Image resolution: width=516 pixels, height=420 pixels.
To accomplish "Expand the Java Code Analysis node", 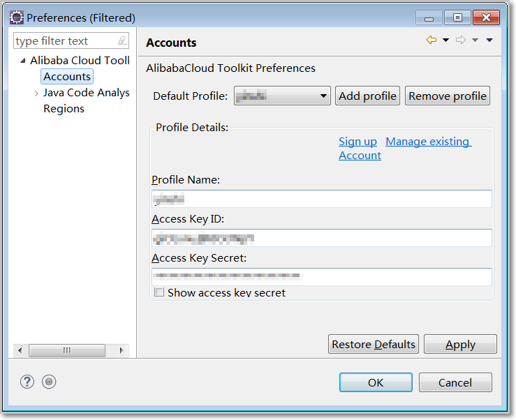I will tap(36, 93).
